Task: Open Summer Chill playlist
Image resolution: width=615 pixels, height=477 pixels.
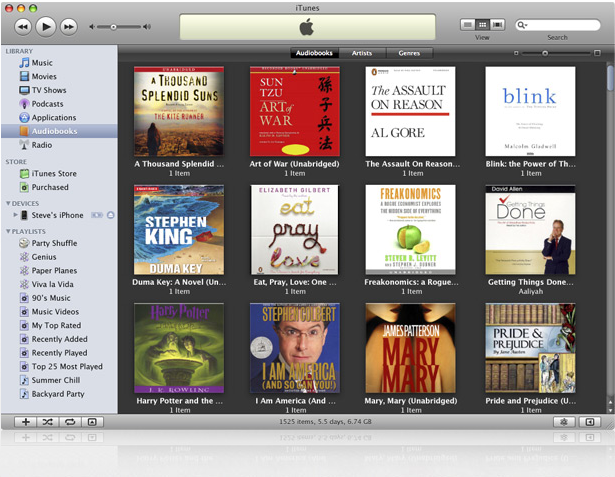Action: tap(59, 381)
